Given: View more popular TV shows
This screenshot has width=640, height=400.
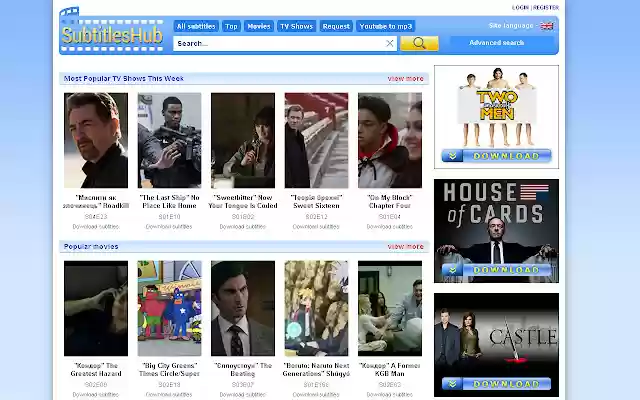Looking at the screenshot, I should pyautogui.click(x=405, y=78).
